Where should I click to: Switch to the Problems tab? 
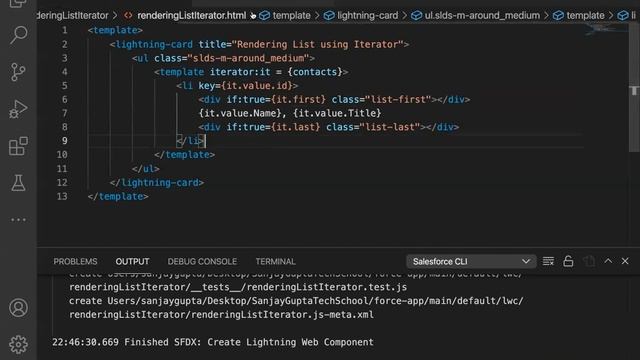76,261
